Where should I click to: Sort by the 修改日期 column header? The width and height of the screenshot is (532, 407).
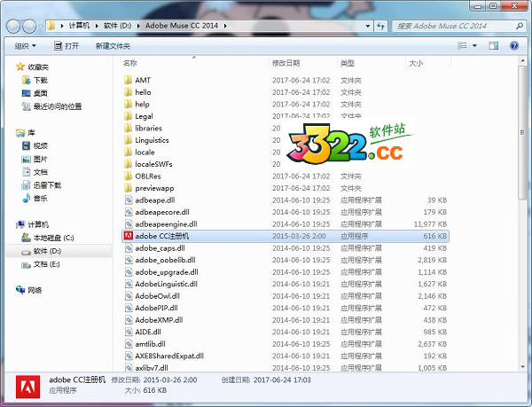point(286,63)
